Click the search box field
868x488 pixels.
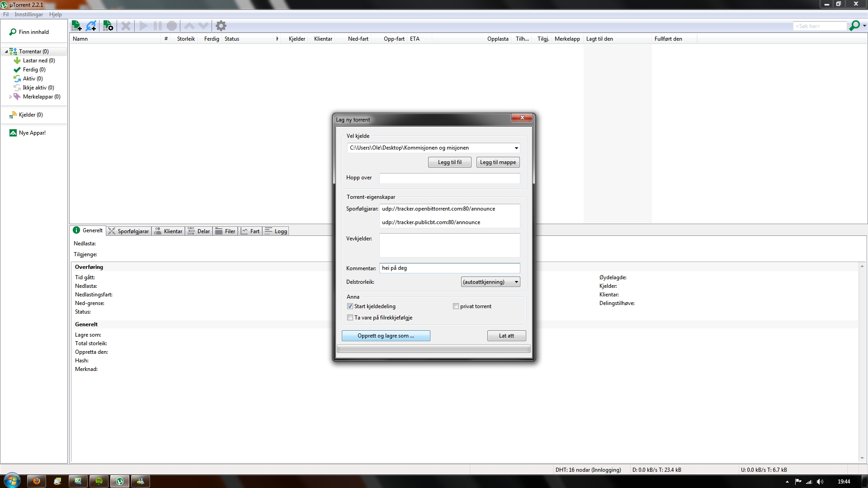tap(820, 26)
